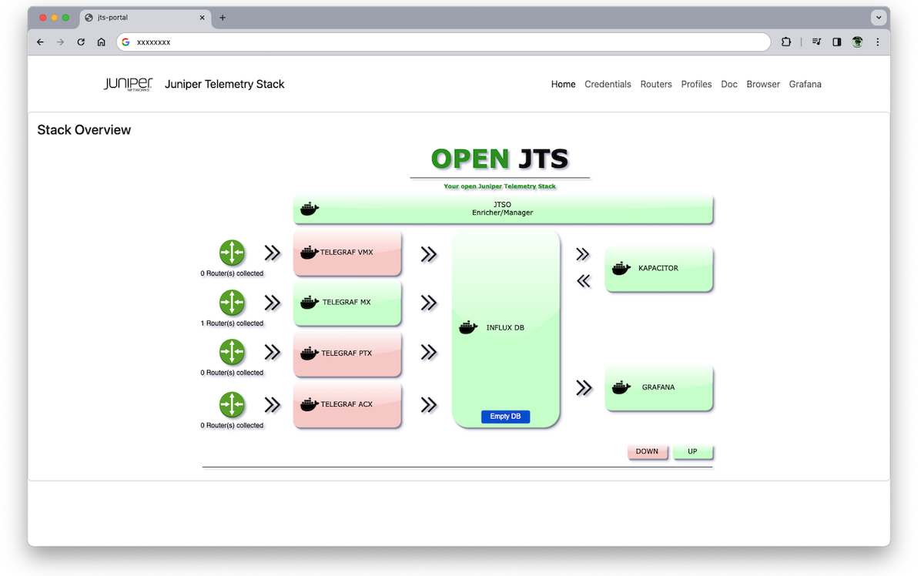Click the Stack Overview heading
This screenshot has width=924, height=576.
[x=84, y=130]
